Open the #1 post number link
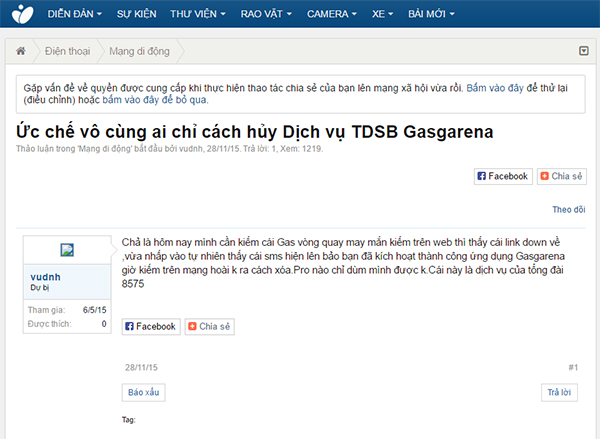600x439 pixels. pos(573,367)
